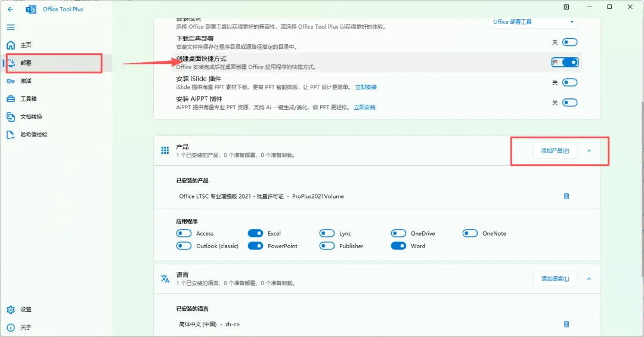Click the Office Tool Plus logo icon
The width and height of the screenshot is (644, 337).
[31, 9]
